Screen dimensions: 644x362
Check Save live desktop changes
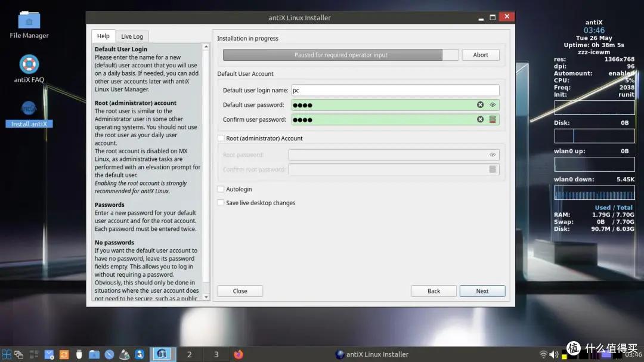tap(221, 203)
